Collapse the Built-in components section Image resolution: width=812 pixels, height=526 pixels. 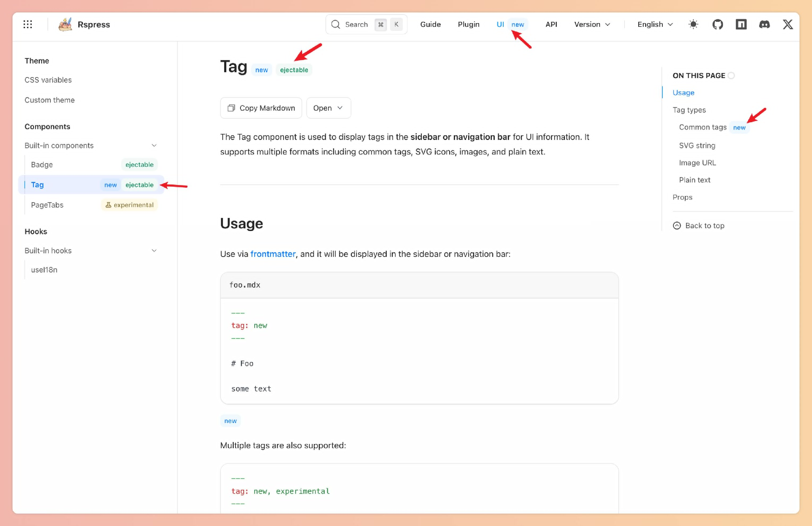point(154,146)
